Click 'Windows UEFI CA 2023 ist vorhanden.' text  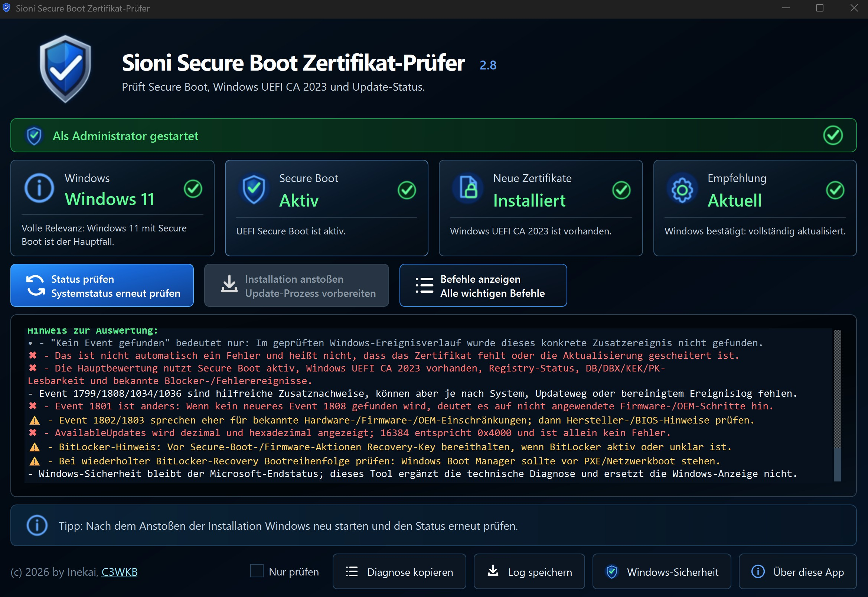pos(531,231)
